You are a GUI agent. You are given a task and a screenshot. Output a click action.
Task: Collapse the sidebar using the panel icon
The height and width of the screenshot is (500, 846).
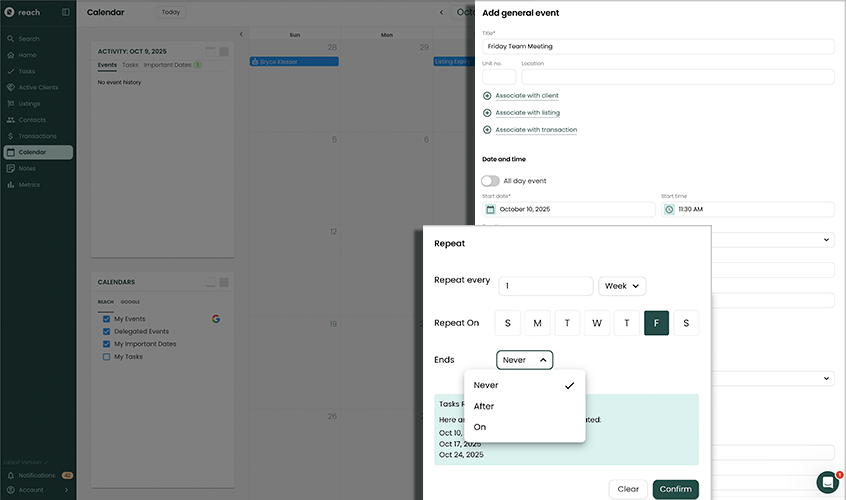click(66, 12)
